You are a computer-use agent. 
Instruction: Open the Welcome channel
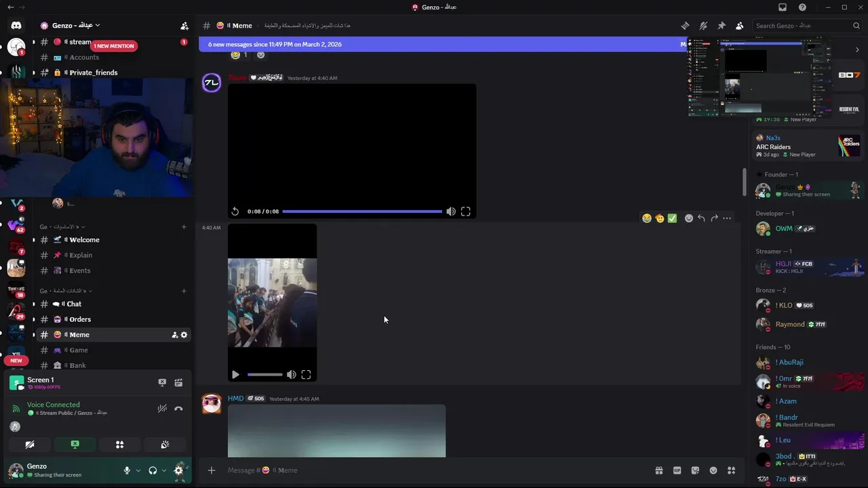coord(112,240)
